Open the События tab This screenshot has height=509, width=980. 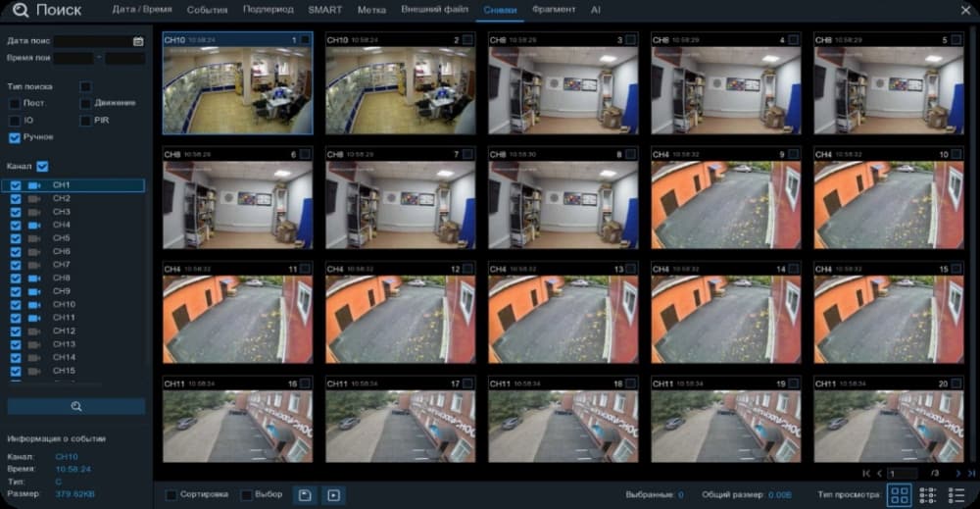click(207, 10)
